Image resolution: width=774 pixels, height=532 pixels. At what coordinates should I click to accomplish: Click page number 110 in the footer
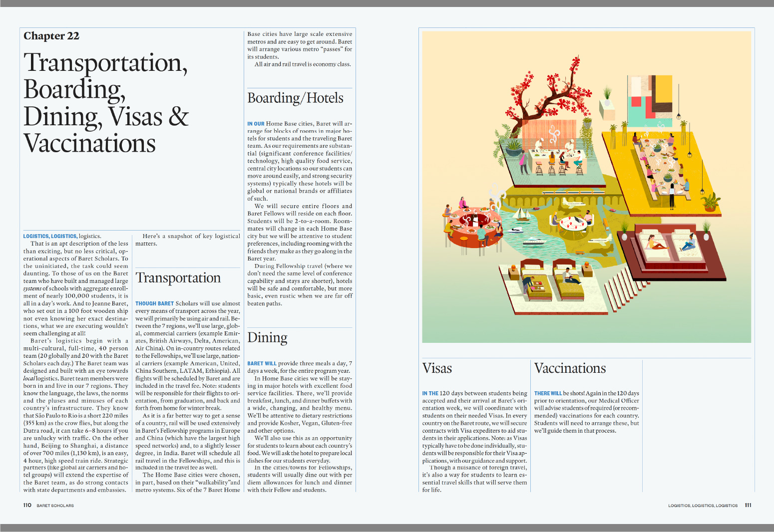pos(27,505)
